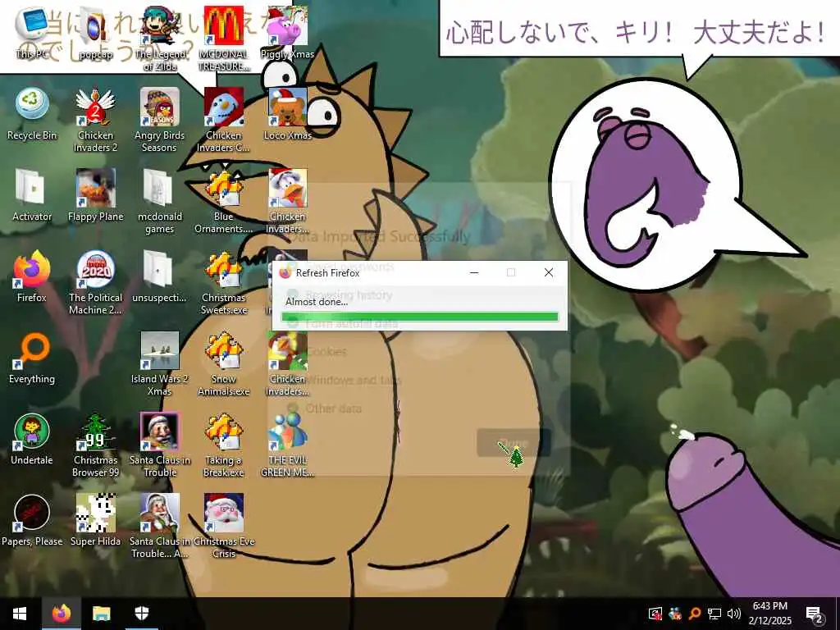Open the notification center with 2 alerts
840x630 pixels.
815,614
